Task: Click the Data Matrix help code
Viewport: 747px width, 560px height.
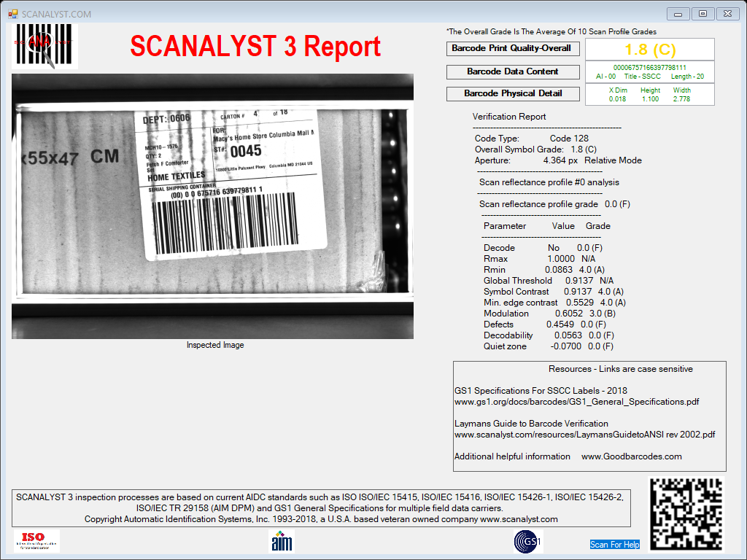Action: (686, 514)
